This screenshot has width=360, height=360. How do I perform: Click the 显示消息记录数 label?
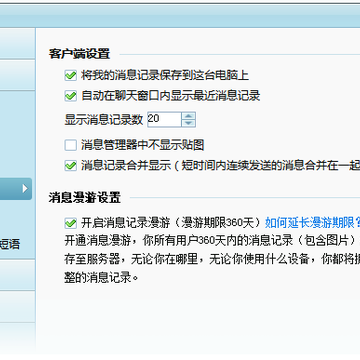point(104,120)
